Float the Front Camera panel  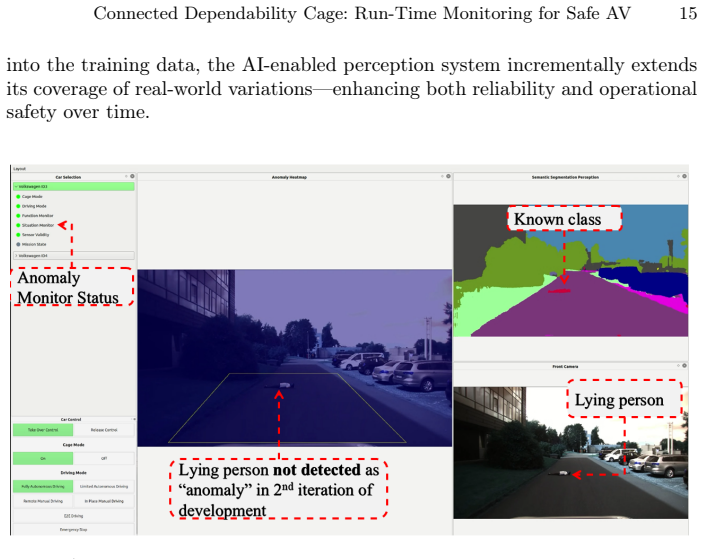679,365
